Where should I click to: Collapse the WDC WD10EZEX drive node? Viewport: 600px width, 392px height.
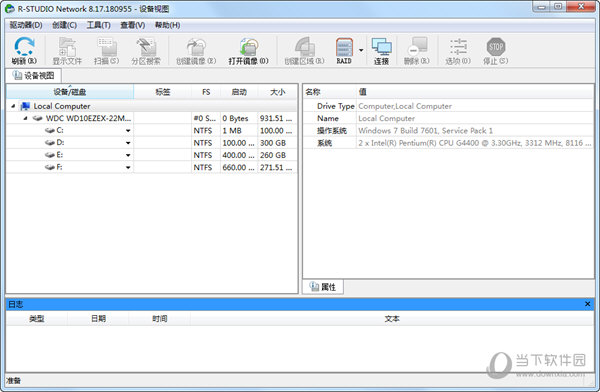[x=25, y=118]
